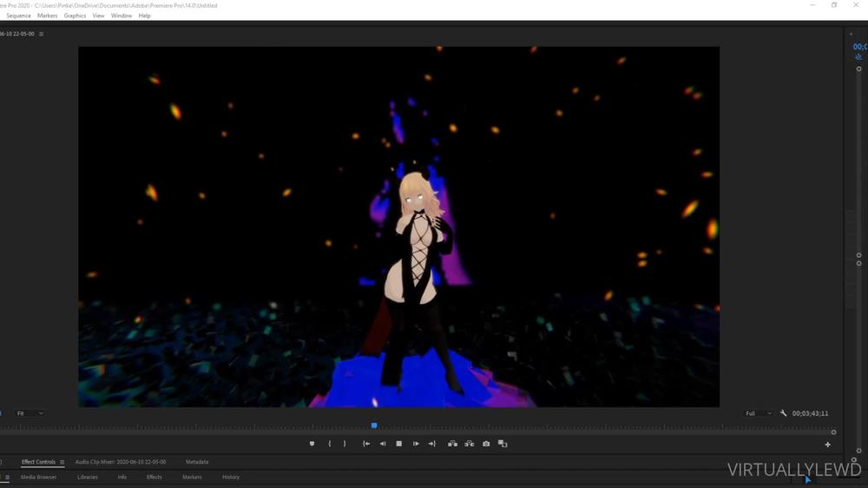Open the Markers menu in menu bar

pyautogui.click(x=47, y=16)
